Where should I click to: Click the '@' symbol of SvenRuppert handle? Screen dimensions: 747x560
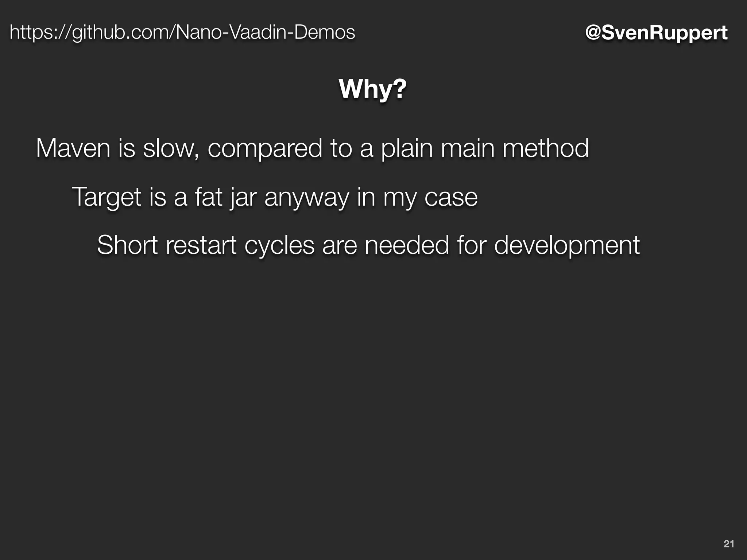(593, 33)
